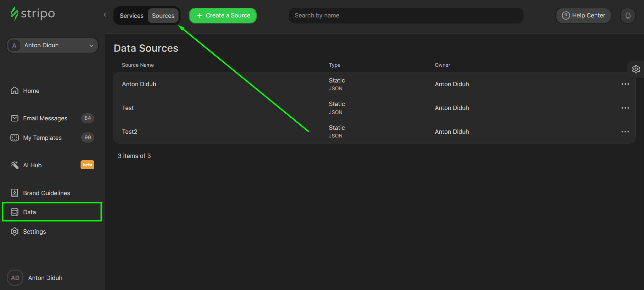
Task: Select the Sources tab
Action: [x=163, y=16]
